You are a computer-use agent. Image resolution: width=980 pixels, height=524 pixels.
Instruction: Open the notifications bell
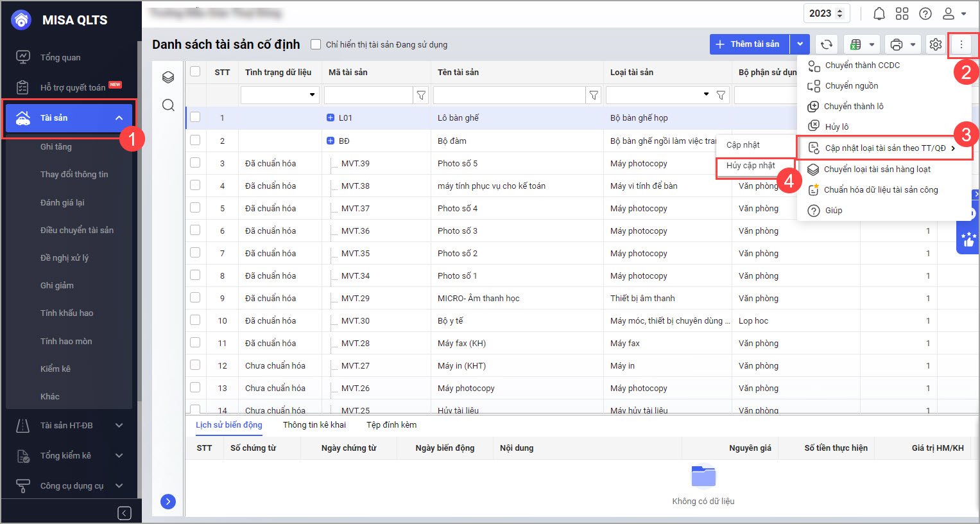[x=879, y=13]
